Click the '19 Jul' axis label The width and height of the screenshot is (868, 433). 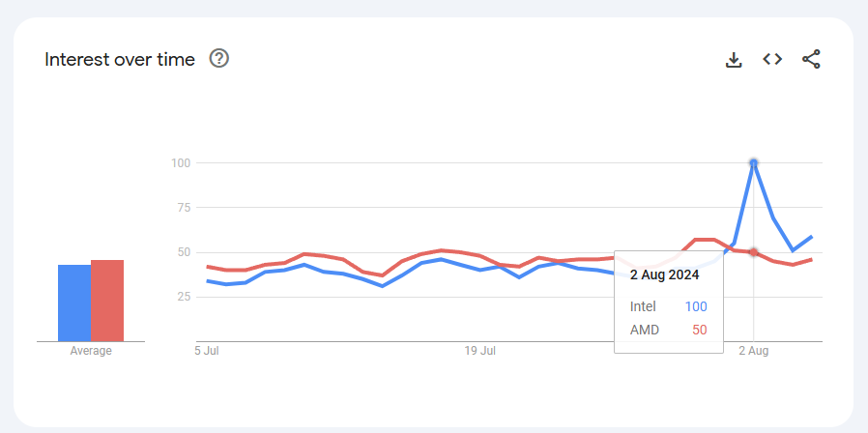point(480,351)
